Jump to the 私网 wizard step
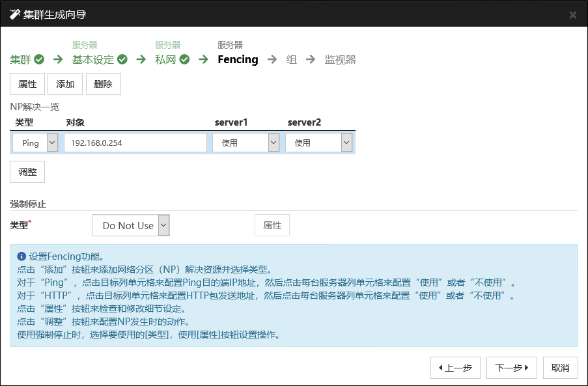 pyautogui.click(x=165, y=60)
